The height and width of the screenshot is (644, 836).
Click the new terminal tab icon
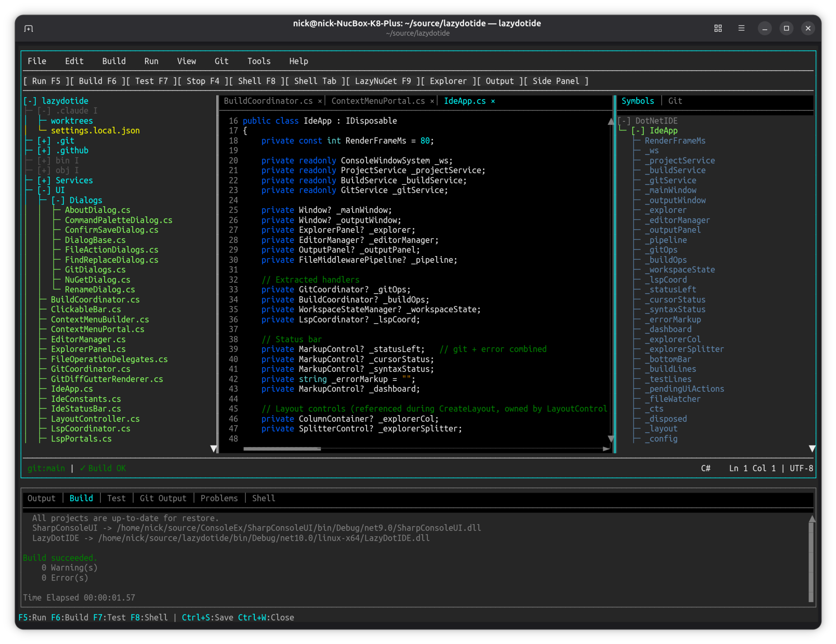tap(29, 29)
